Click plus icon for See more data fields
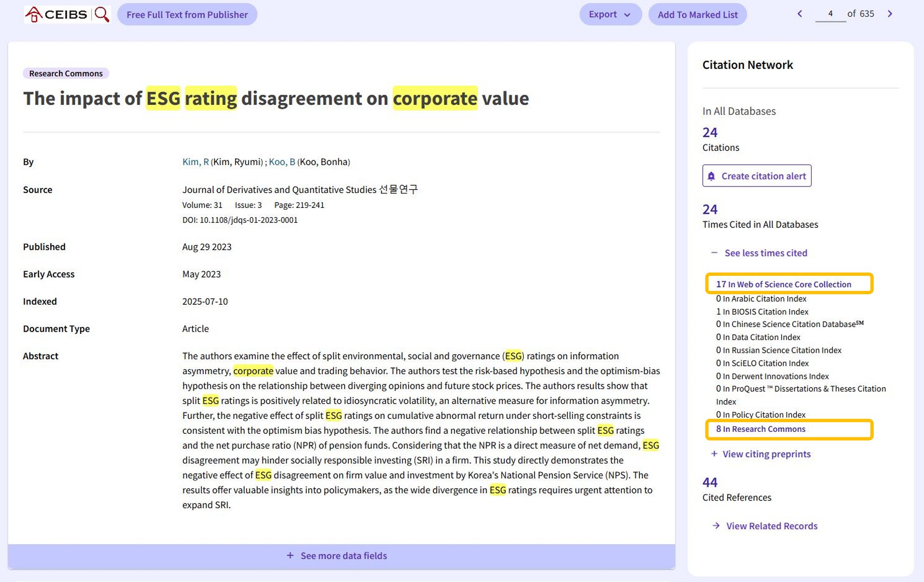Viewport: 924px width, 582px height. (290, 556)
